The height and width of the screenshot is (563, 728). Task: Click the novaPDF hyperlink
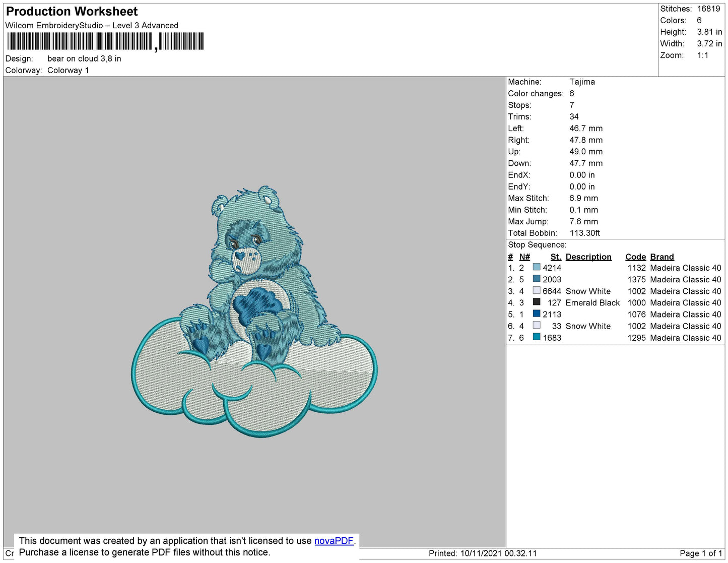(334, 541)
